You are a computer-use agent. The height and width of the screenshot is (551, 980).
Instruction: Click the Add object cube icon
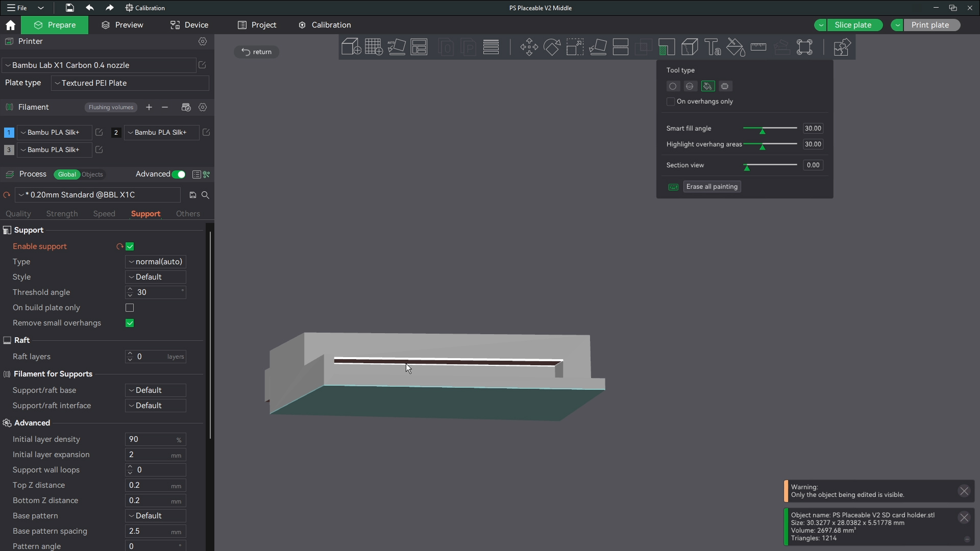(351, 47)
